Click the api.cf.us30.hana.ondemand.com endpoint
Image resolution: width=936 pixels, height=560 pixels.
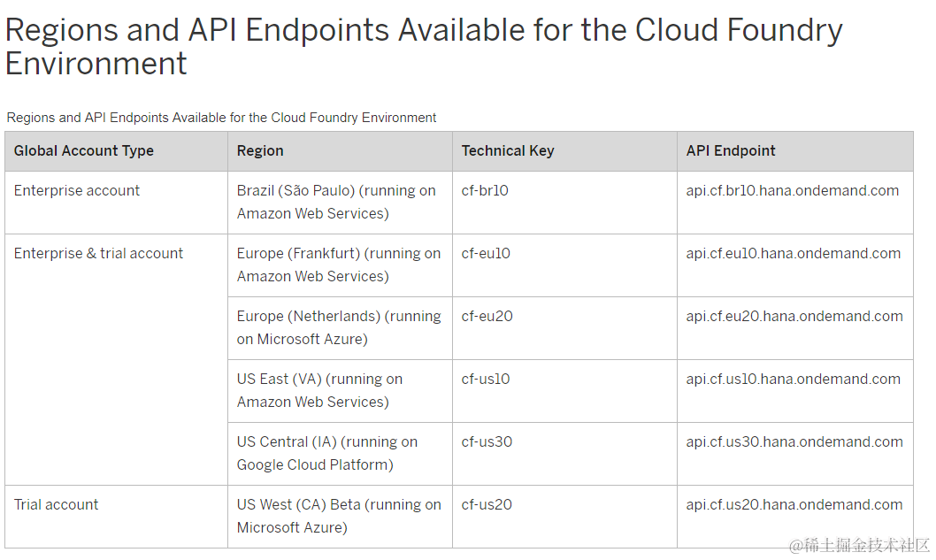794,441
